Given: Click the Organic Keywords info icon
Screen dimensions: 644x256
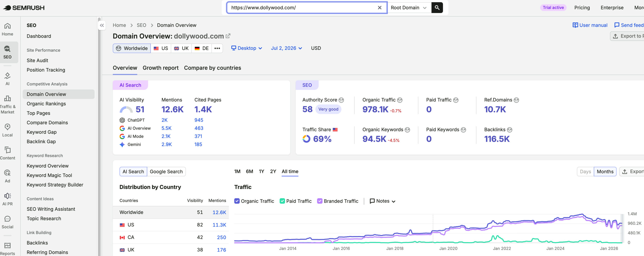Looking at the screenshot, I should click(x=407, y=130).
